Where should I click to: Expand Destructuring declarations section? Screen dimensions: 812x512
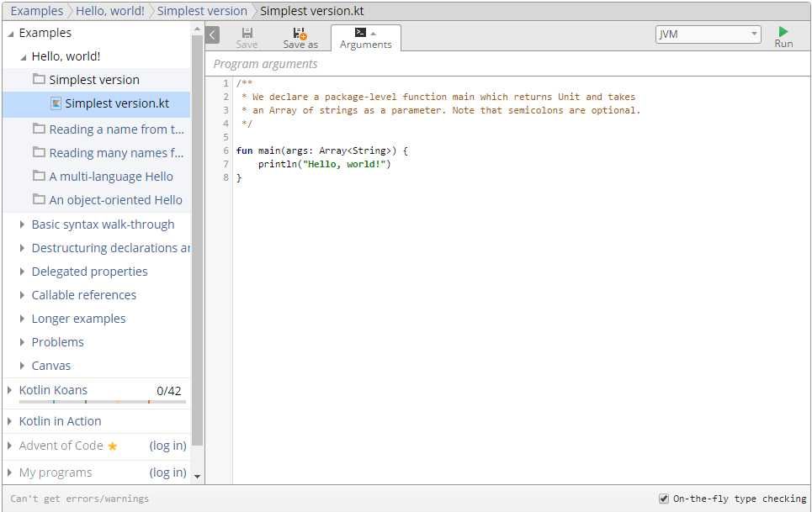point(22,248)
